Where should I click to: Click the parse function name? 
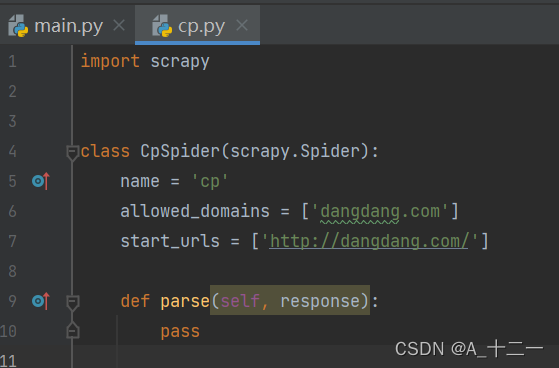(185, 302)
